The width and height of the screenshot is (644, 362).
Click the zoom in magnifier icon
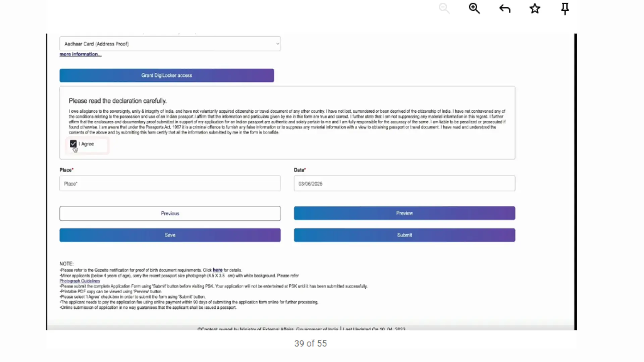pyautogui.click(x=474, y=8)
